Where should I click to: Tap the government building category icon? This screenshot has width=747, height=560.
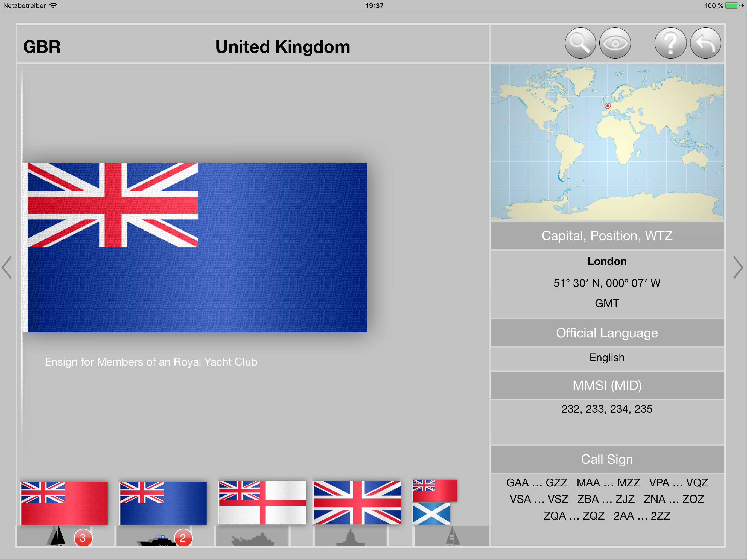pyautogui.click(x=351, y=537)
